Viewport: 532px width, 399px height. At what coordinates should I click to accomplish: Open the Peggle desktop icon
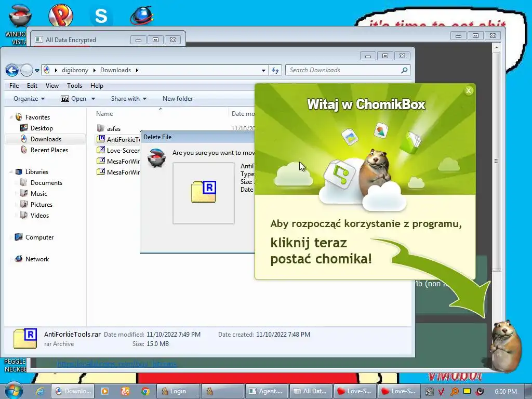[61, 15]
